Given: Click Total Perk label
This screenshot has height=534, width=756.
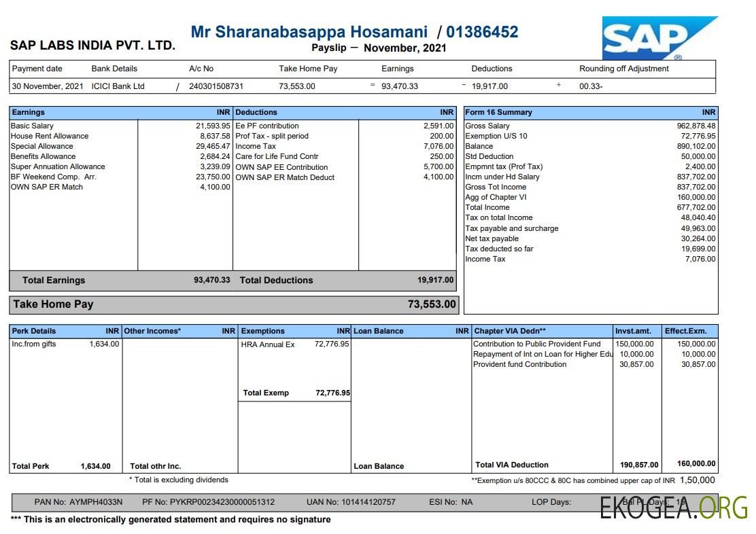Looking at the screenshot, I should coord(31,466).
